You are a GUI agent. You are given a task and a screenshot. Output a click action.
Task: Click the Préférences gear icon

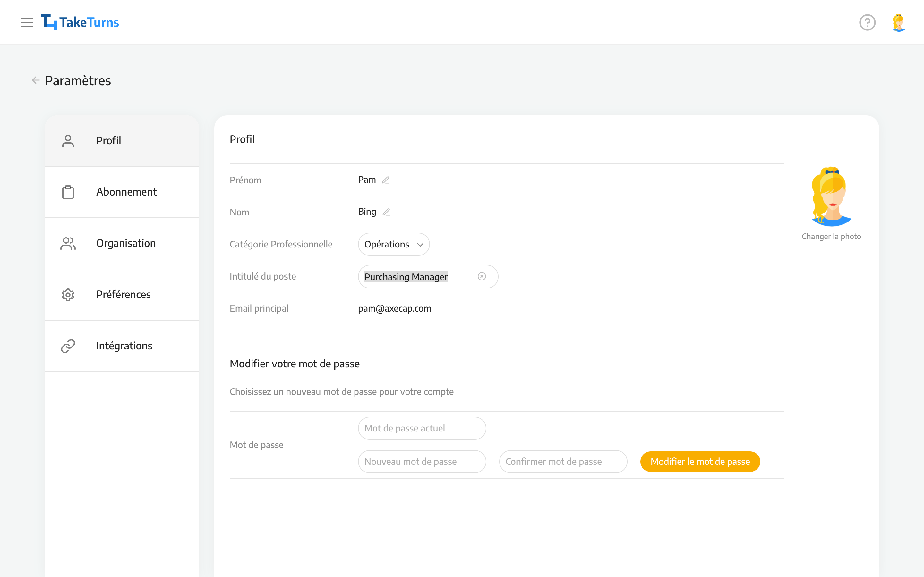click(68, 294)
